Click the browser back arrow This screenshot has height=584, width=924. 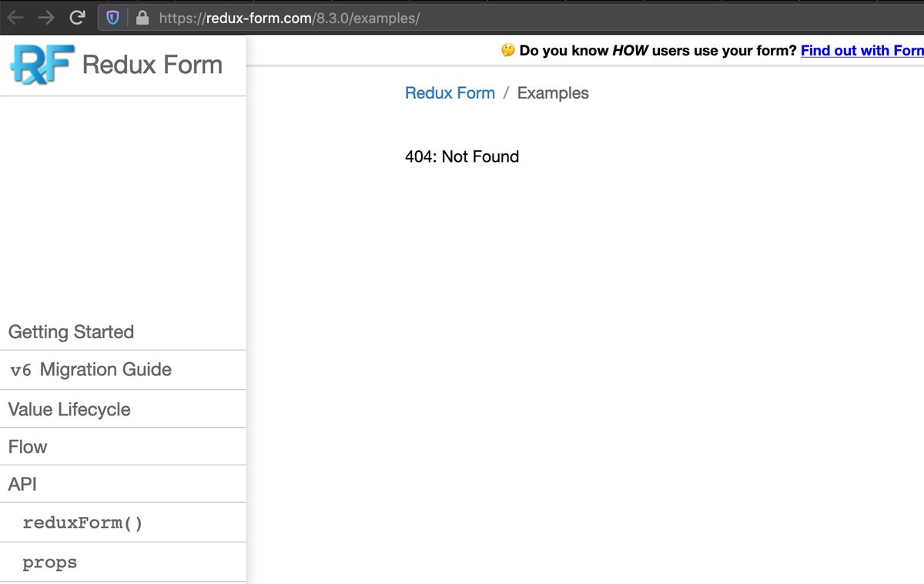[15, 18]
